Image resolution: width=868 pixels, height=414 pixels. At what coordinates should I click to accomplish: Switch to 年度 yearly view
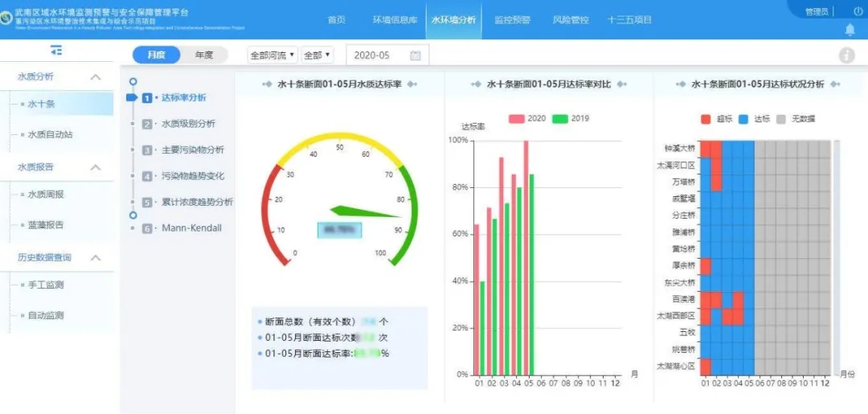point(204,55)
